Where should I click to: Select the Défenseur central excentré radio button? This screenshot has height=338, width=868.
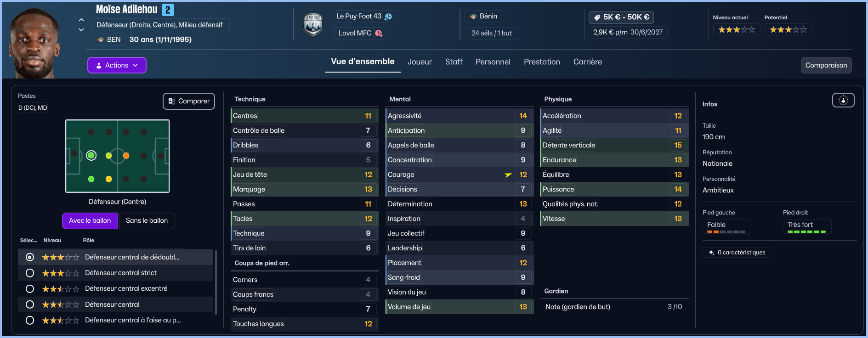point(30,289)
